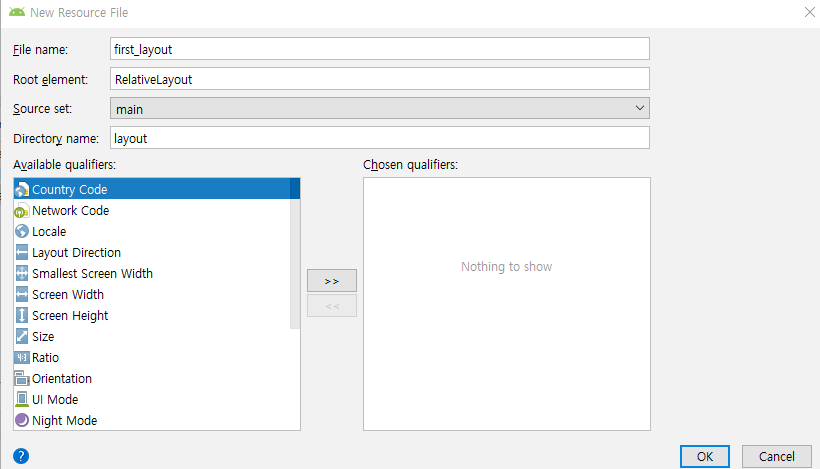Add qualifier with >> button
This screenshot has height=469, width=820.
pos(332,281)
